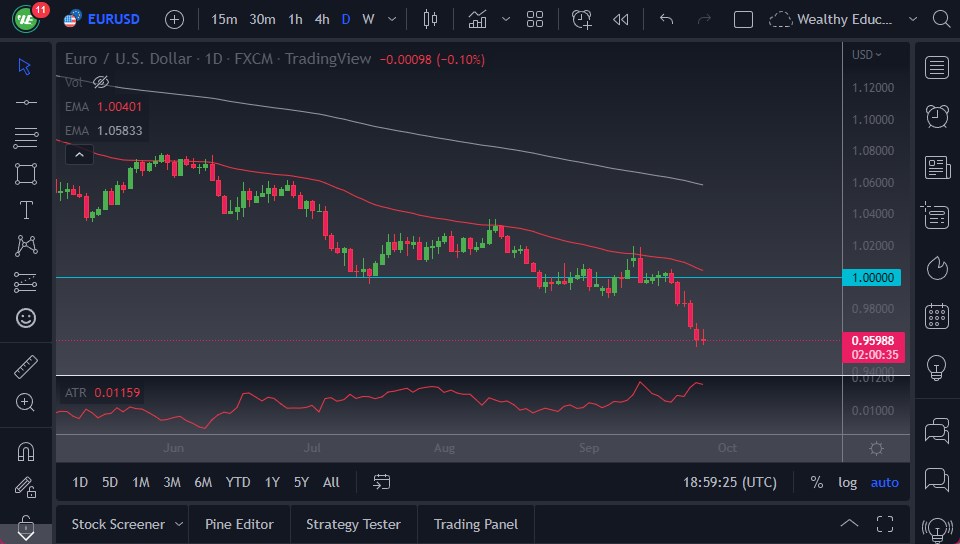
Task: Open the Stock Screener dropdown arrow
Action: [178, 524]
